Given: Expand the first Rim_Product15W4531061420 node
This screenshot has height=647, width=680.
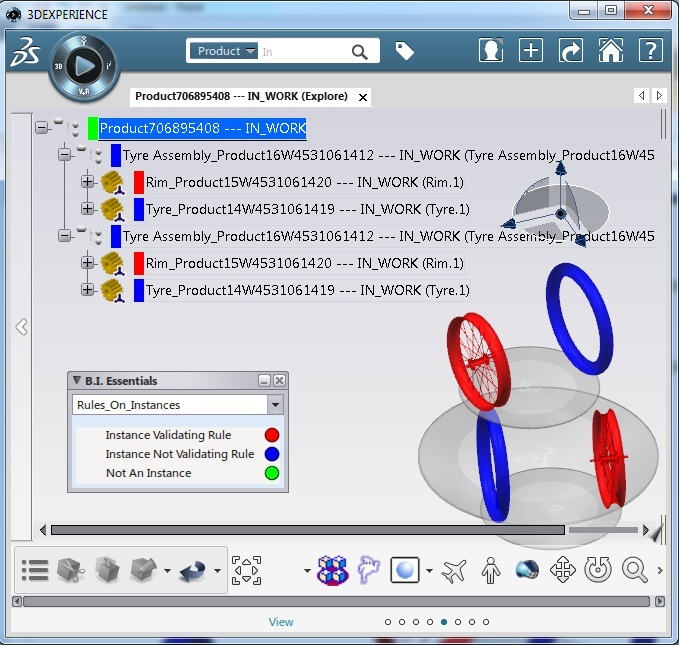Looking at the screenshot, I should tap(88, 182).
